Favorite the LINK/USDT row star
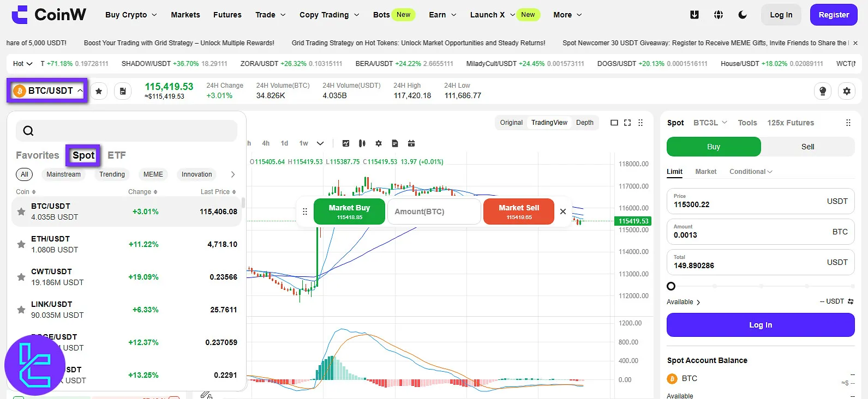Screen dimensions: 868x399 21,310
